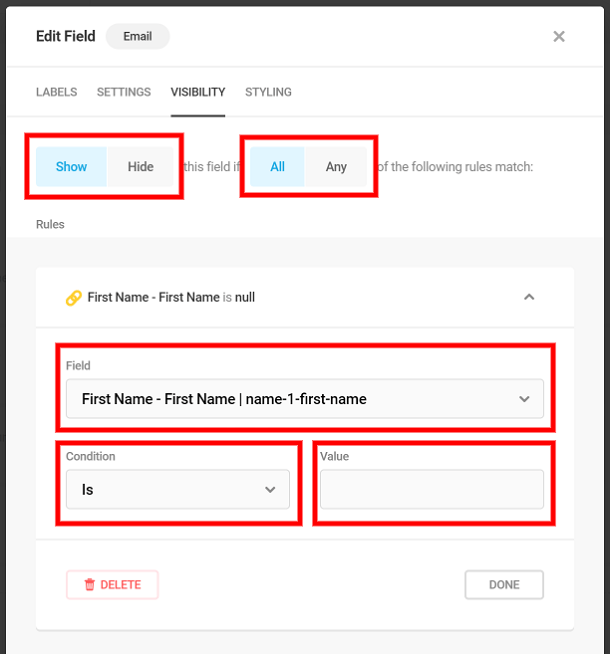Select the Hide option
This screenshot has height=654, width=610.
(141, 166)
